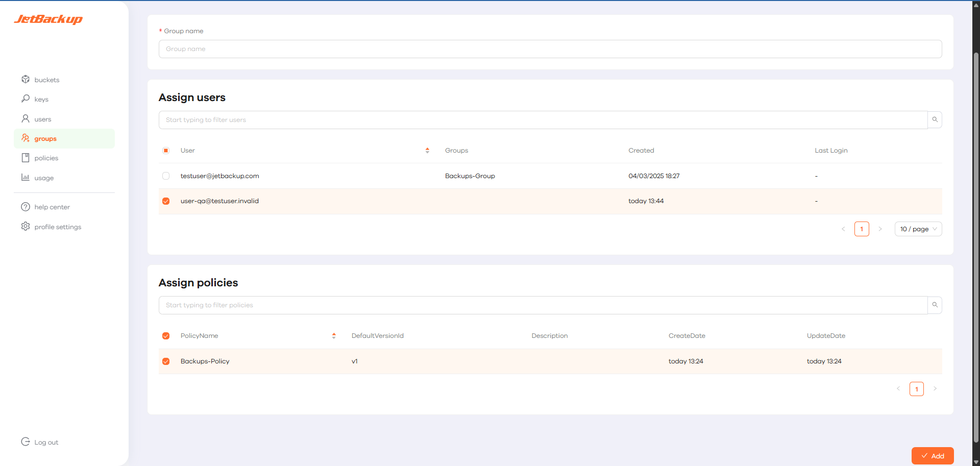Screen dimensions: 980x466
Task: Click User column header label
Action: (x=188, y=151)
